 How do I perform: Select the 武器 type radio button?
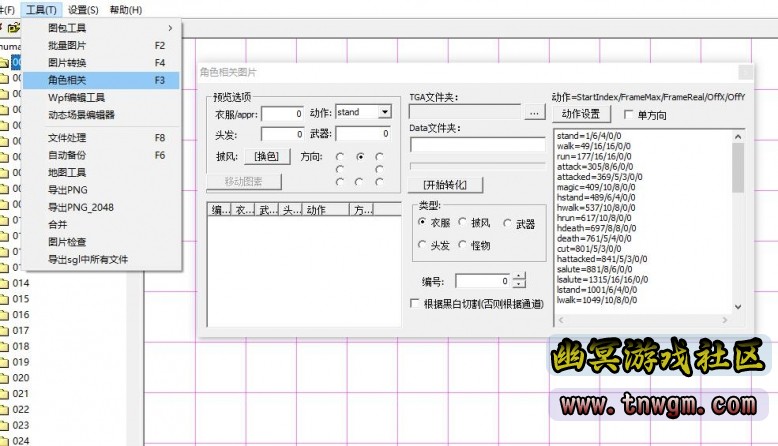pos(508,223)
